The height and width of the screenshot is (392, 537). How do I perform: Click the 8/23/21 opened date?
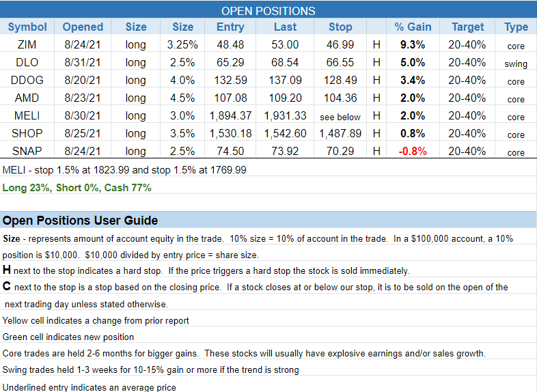click(x=83, y=98)
